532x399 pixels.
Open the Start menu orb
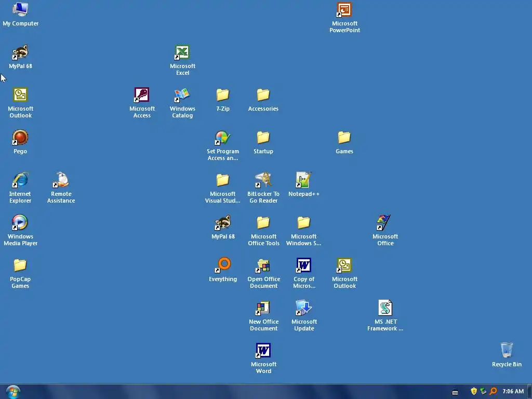13,392
